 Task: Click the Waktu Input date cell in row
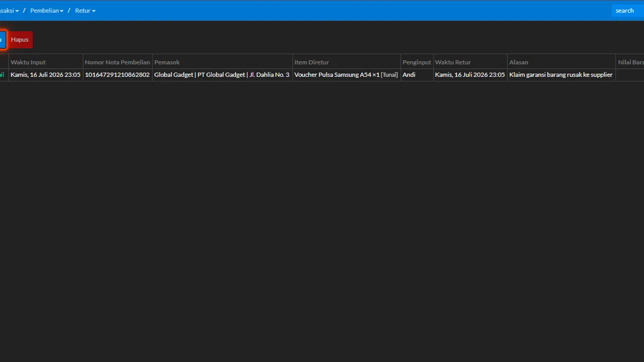point(46,75)
